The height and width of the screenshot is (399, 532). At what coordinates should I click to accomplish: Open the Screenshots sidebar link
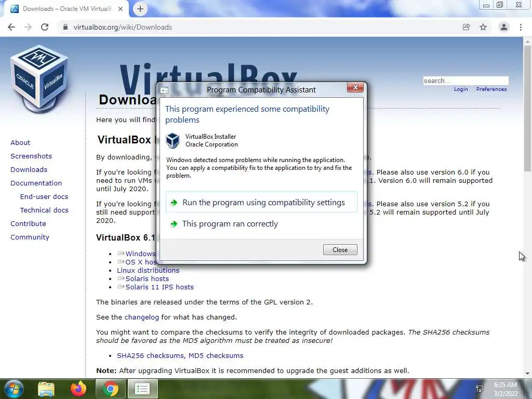click(x=31, y=156)
